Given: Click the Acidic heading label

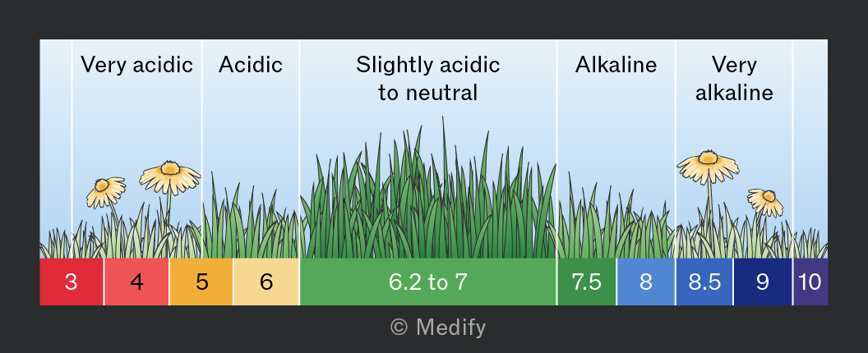Looking at the screenshot, I should coord(250,65).
